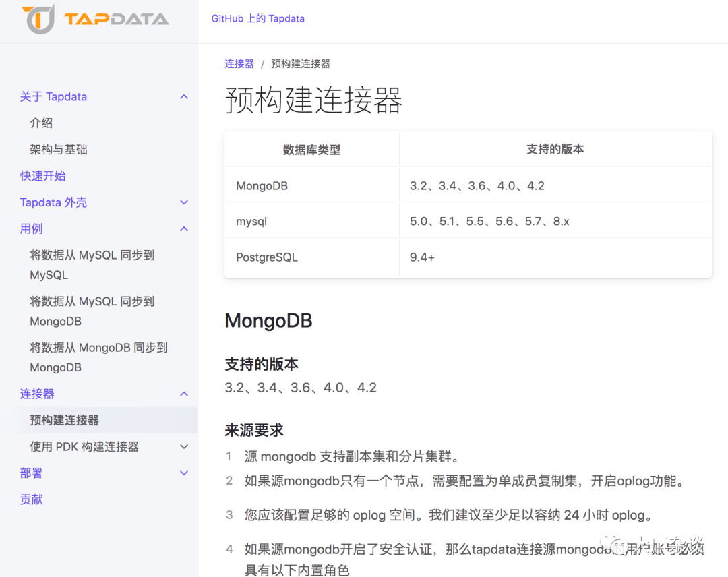Click the 24 小时 oplog recommendation item
728x577 pixels.
pyautogui.click(x=448, y=515)
